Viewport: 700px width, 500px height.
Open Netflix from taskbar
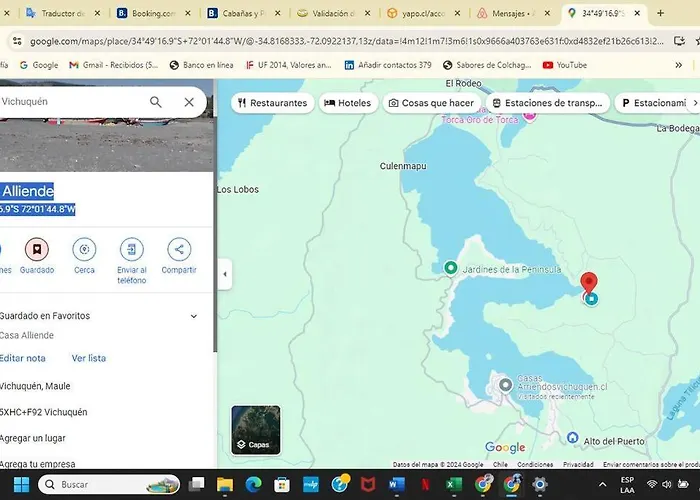(425, 484)
